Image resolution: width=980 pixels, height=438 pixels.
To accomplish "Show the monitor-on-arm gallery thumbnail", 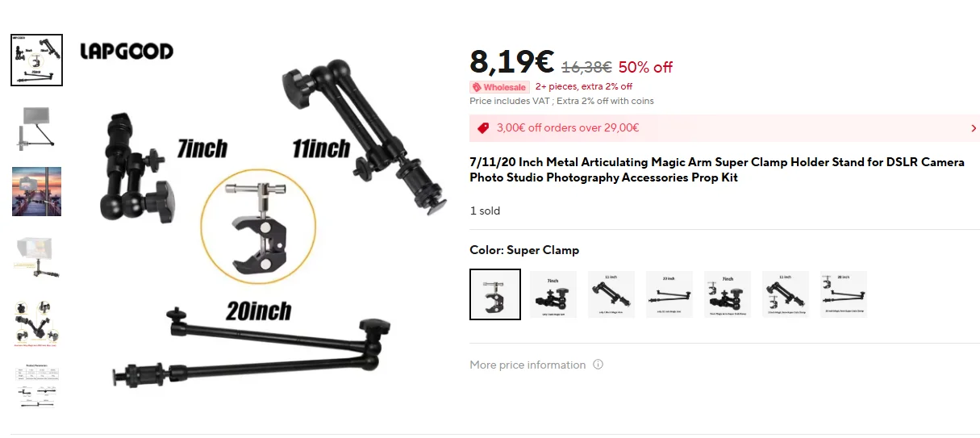I will pyautogui.click(x=36, y=126).
